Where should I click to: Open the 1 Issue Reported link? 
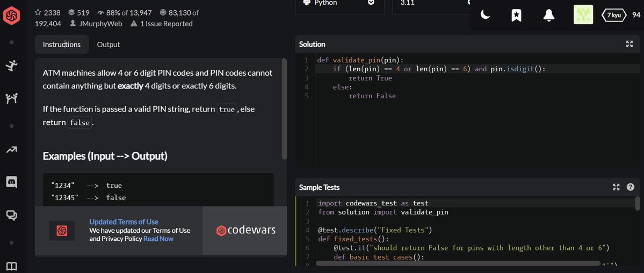click(x=167, y=24)
